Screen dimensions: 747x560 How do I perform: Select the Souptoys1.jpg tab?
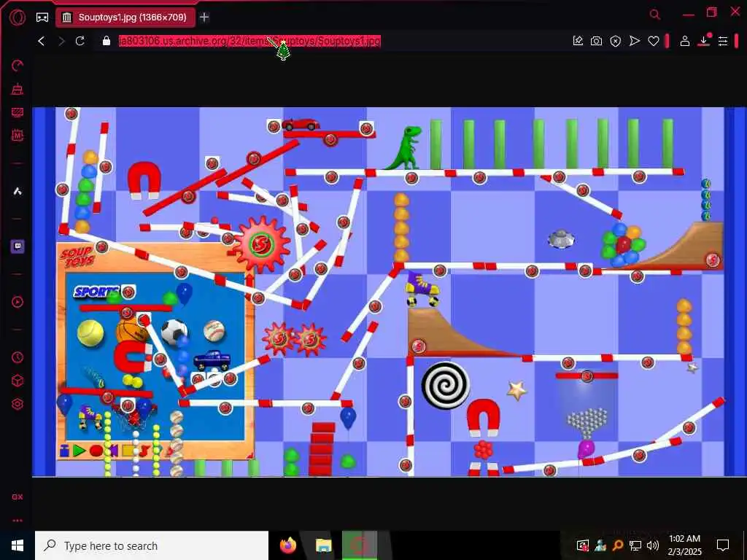[125, 17]
